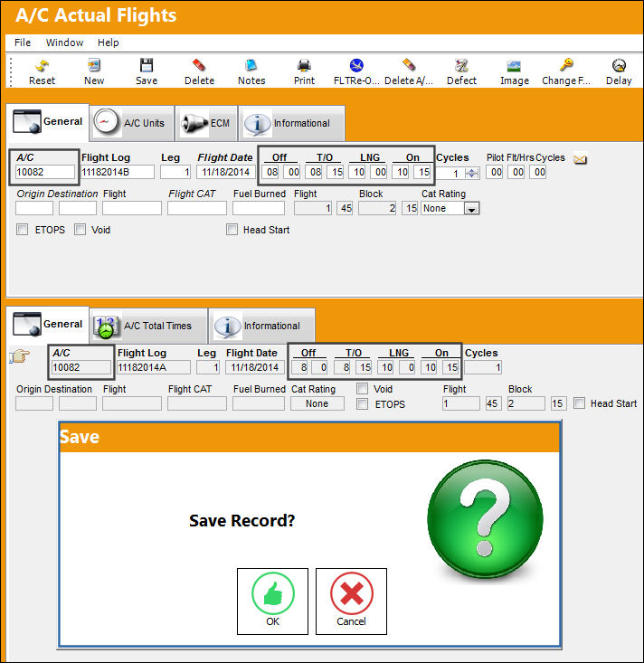
Task: Click the upper Flight number input field
Action: coord(132,208)
